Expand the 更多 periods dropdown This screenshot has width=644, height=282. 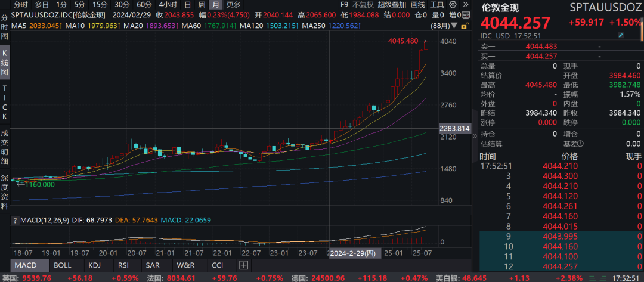(233, 5)
